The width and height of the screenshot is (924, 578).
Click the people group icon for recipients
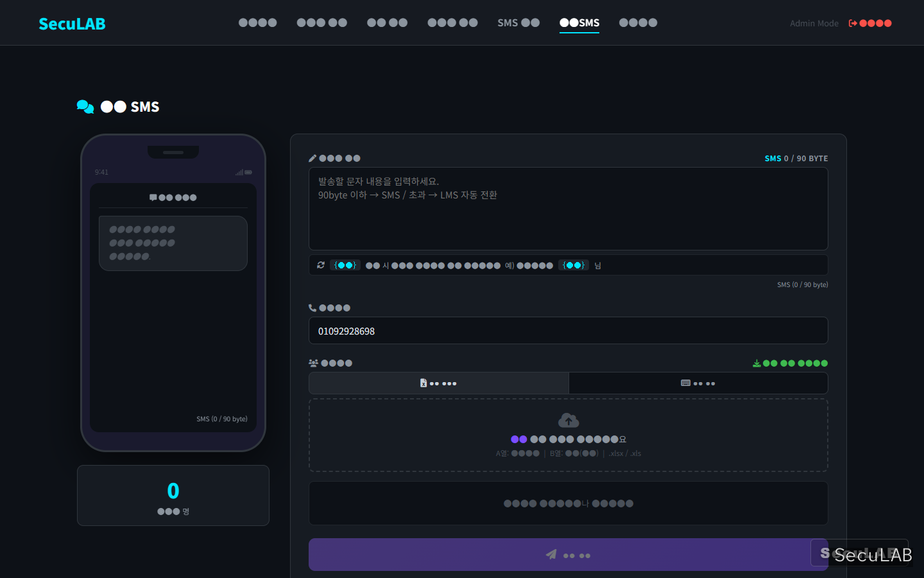(313, 363)
